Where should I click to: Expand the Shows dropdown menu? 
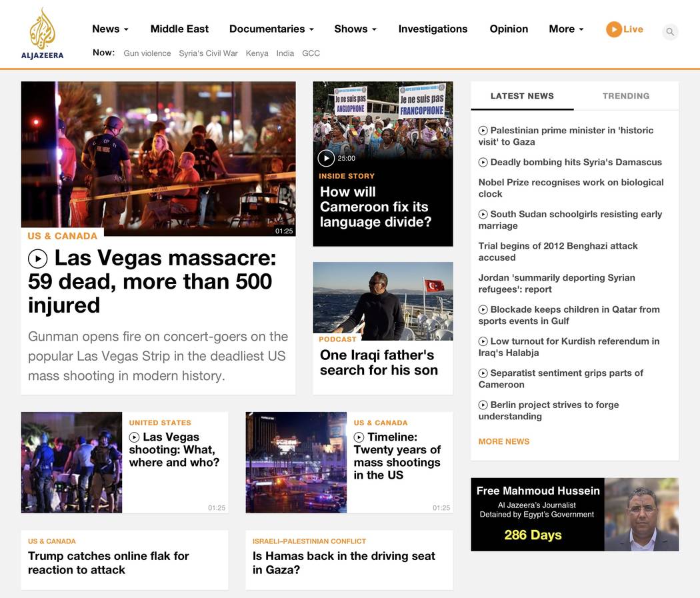[355, 29]
